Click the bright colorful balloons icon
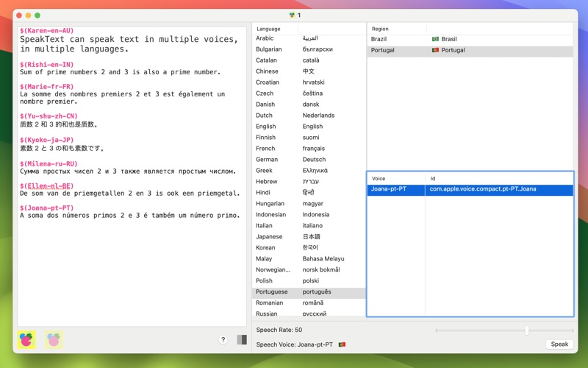This screenshot has height=368, width=588. [26, 340]
